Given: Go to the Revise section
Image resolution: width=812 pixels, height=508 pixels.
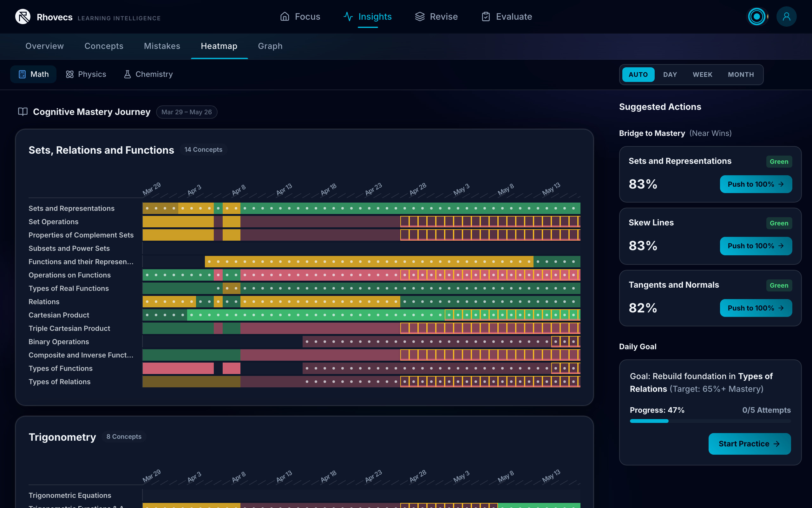Looking at the screenshot, I should coord(436,17).
